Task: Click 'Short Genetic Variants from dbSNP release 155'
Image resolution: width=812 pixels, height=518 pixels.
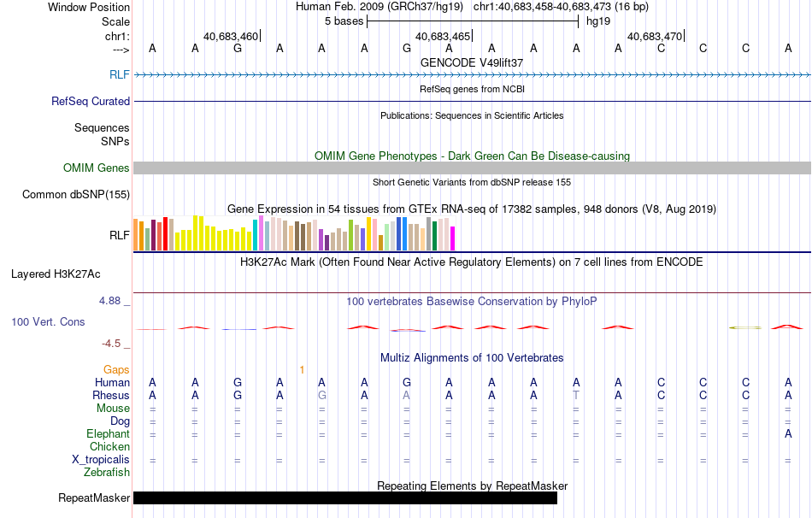Action: [472, 182]
